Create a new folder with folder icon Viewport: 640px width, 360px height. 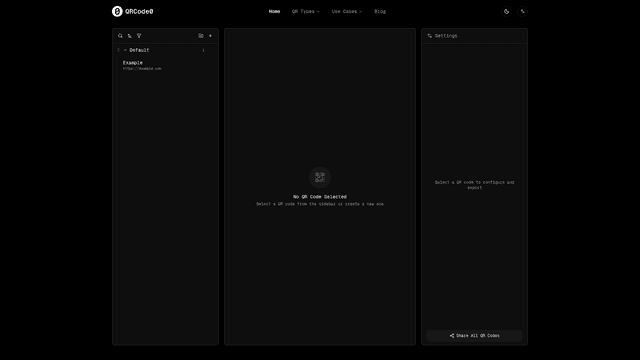click(201, 36)
